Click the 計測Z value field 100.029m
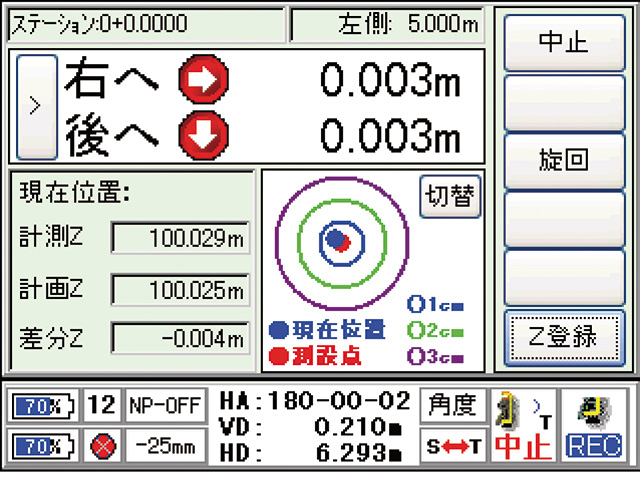The image size is (640, 480). point(180,238)
